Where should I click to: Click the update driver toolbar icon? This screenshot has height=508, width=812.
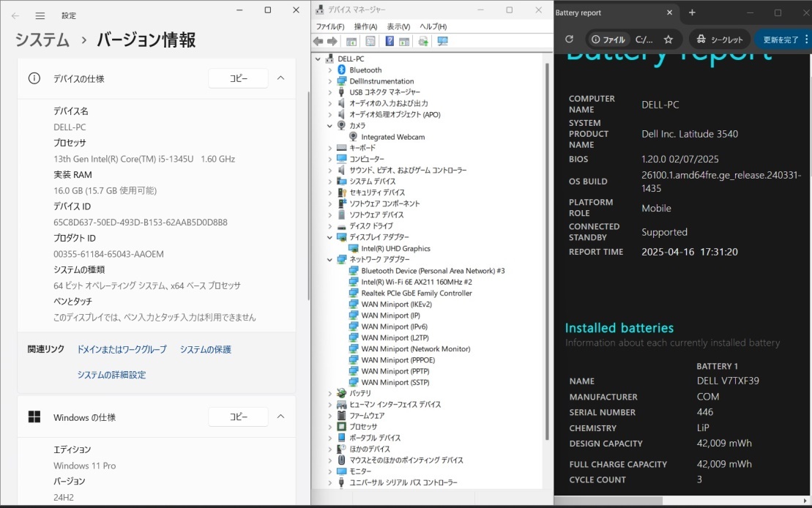(x=423, y=42)
